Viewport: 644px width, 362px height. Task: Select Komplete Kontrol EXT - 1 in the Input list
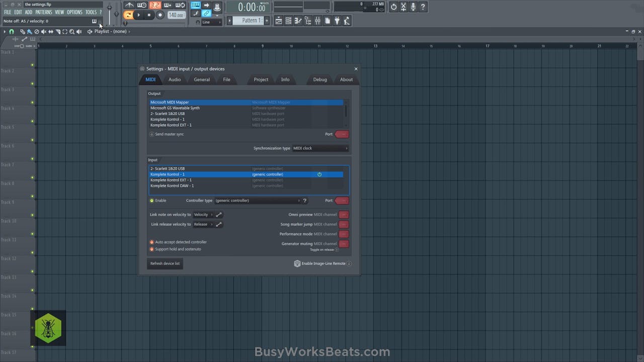click(x=171, y=180)
